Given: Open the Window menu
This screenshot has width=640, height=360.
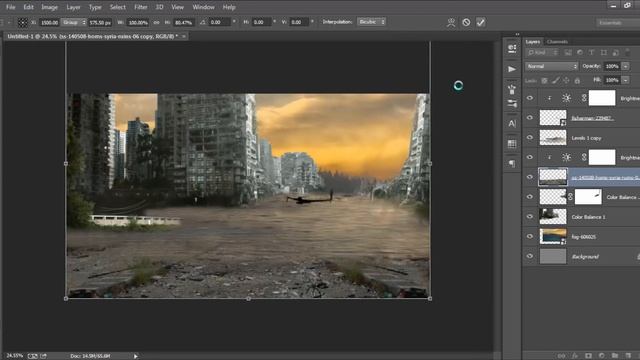Looking at the screenshot, I should tap(203, 7).
